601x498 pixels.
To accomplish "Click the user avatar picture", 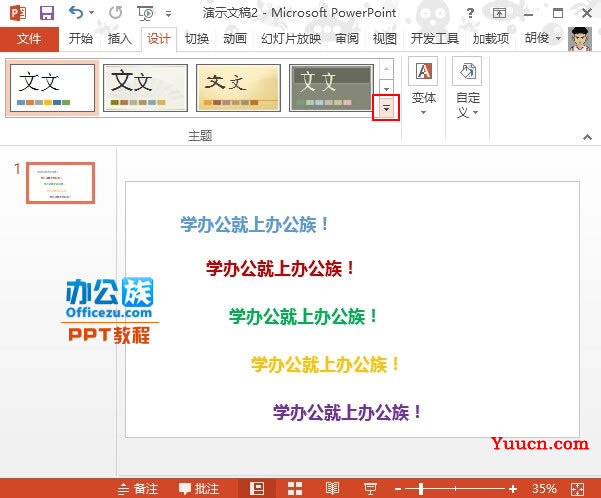I will pyautogui.click(x=580, y=39).
